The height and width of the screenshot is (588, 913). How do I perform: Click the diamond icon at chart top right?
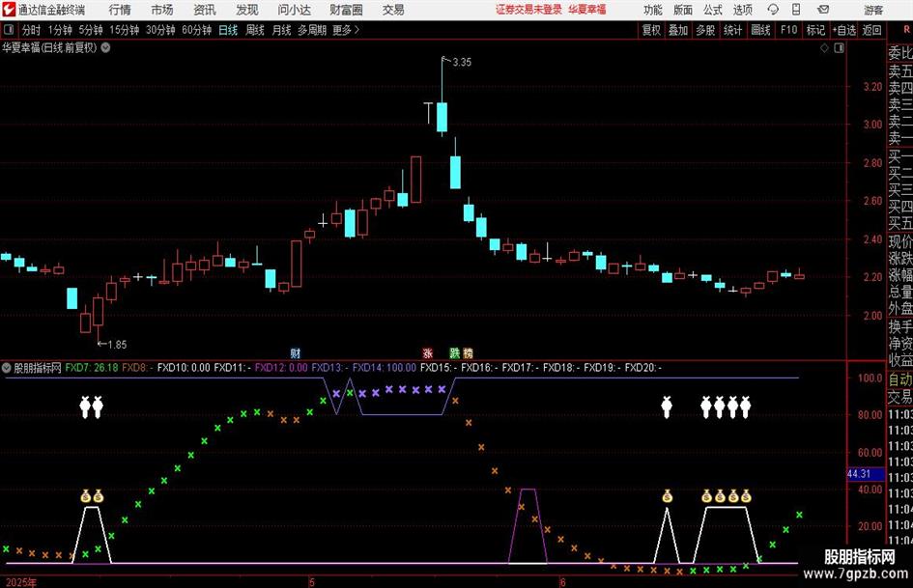pyautogui.click(x=824, y=48)
